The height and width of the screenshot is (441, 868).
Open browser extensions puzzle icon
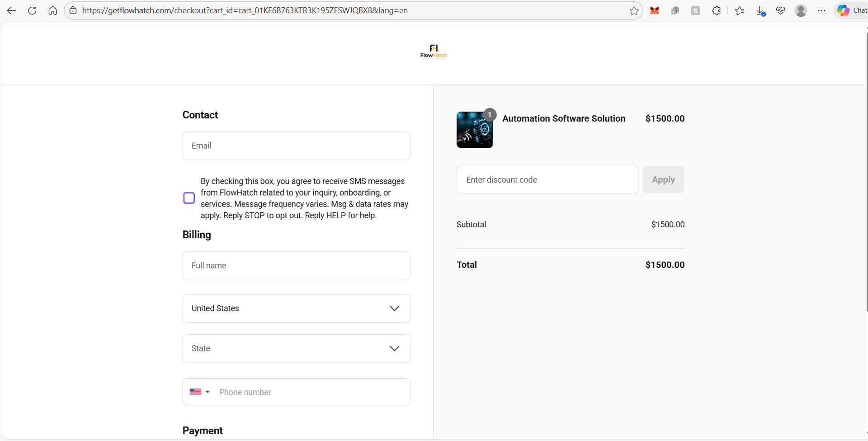pos(716,10)
